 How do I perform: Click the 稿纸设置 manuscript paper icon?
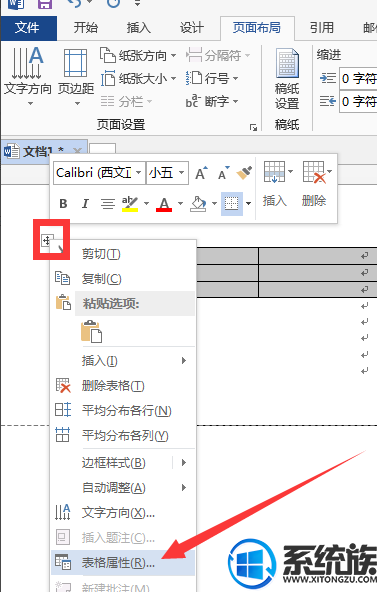pos(287,79)
